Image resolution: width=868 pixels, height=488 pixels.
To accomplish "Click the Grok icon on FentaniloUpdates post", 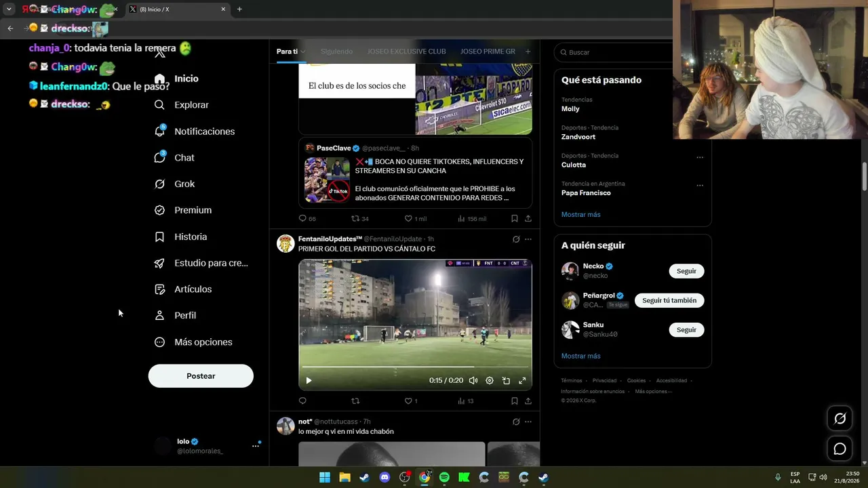I will (x=516, y=239).
